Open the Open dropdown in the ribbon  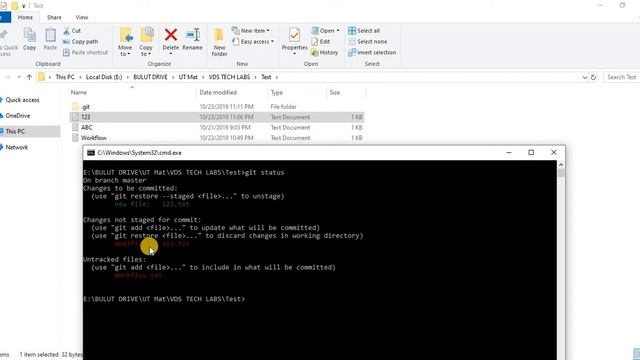click(x=325, y=31)
